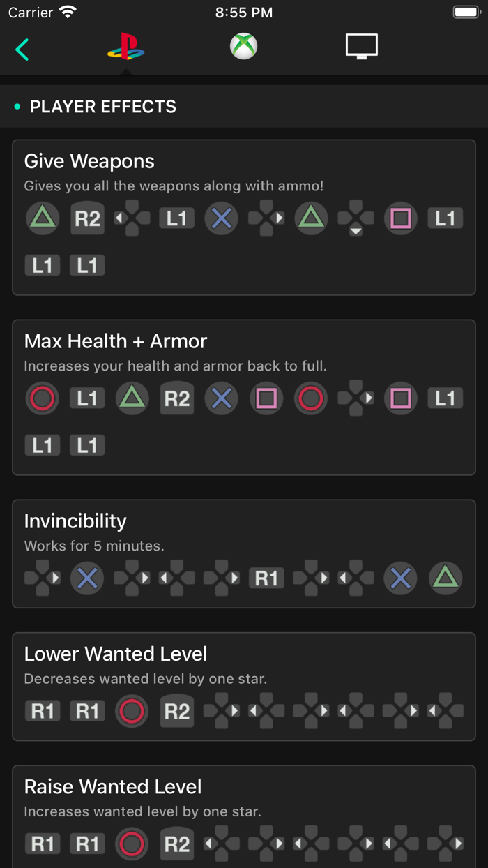Click the Triangle icon ending Invincibility code
Image resolution: width=488 pixels, height=868 pixels.
444,578
